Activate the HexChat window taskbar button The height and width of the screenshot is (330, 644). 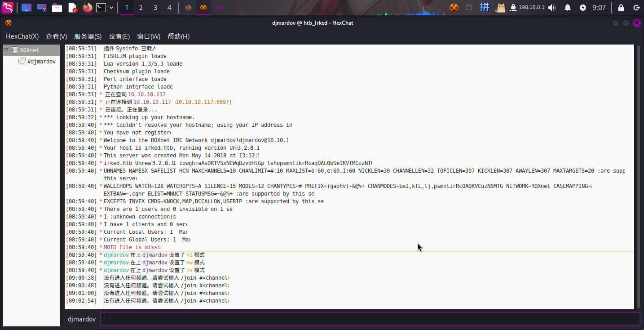pos(203,8)
